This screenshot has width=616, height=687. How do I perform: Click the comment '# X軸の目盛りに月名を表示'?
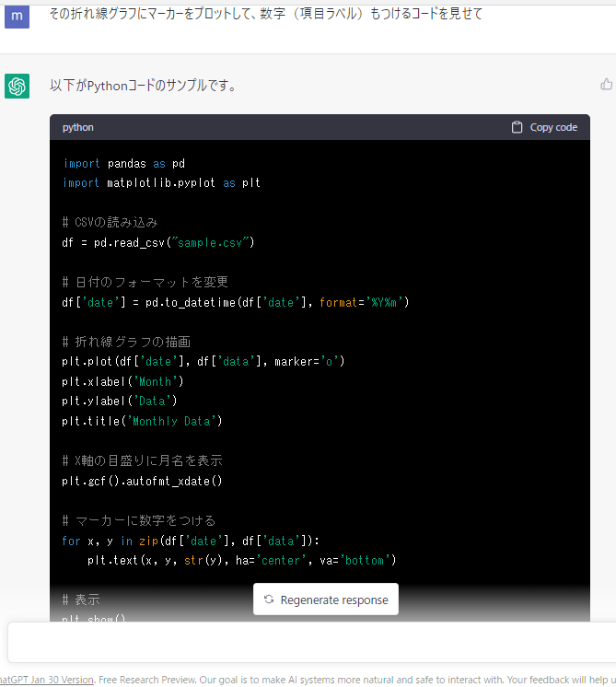click(x=143, y=460)
